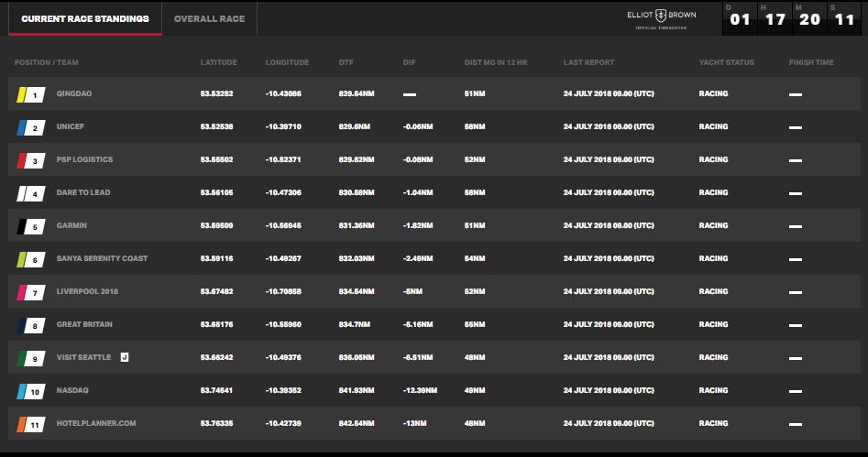Viewport: 868px width, 457px height.
Task: Select Nasdaq's DIF value -12.39NM
Action: pos(420,390)
